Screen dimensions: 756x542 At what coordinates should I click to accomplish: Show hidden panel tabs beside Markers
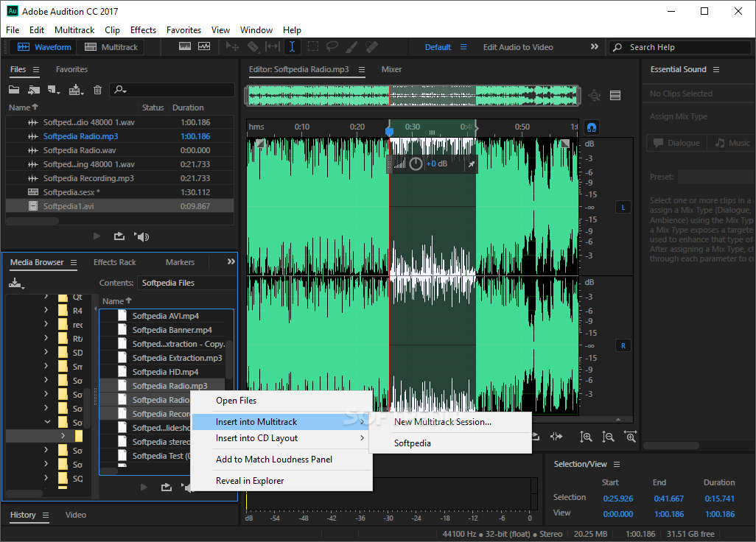tap(231, 261)
